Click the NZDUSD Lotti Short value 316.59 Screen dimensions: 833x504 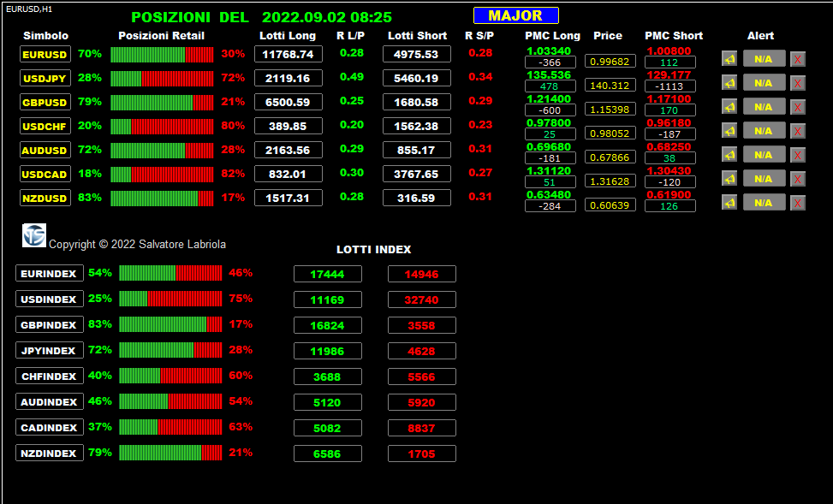(416, 198)
